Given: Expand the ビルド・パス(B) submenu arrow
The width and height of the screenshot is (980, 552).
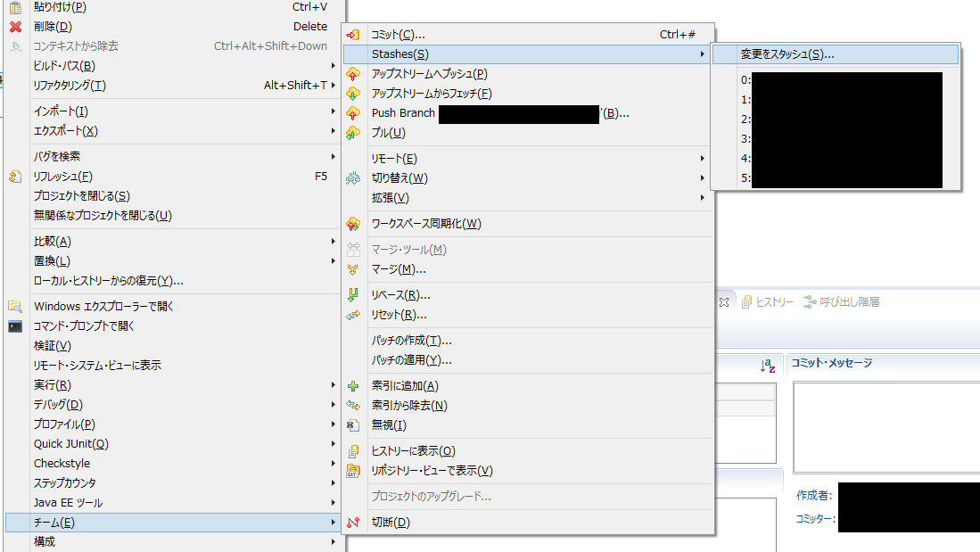Looking at the screenshot, I should pos(334,66).
